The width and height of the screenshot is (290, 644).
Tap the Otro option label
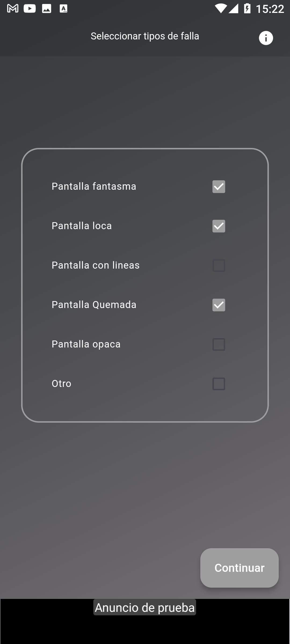tap(61, 384)
